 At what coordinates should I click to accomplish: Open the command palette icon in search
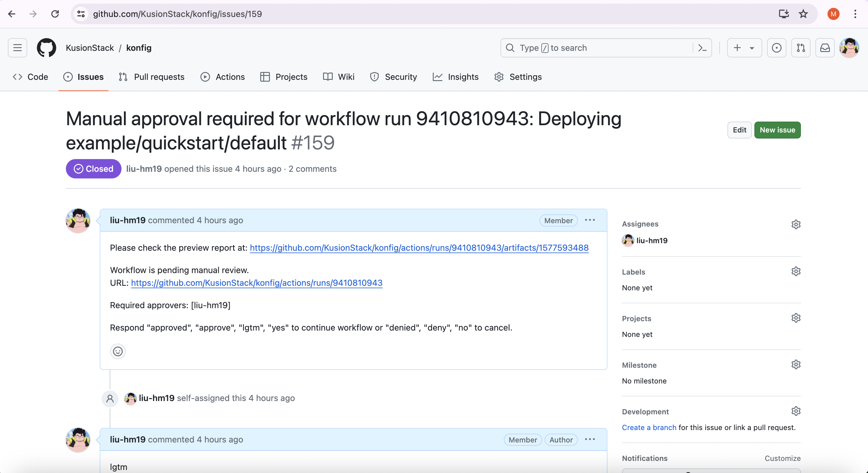tap(702, 48)
